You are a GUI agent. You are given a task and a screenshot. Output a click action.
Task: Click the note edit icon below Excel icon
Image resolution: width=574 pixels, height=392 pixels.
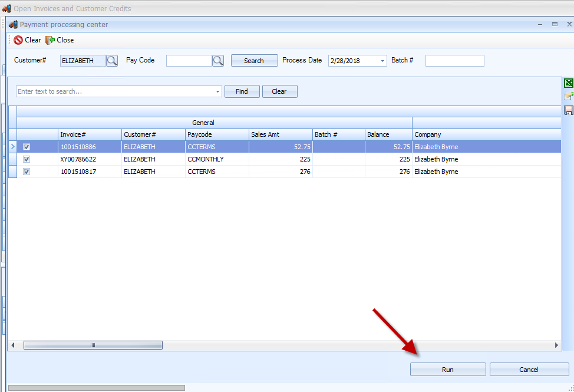(569, 97)
